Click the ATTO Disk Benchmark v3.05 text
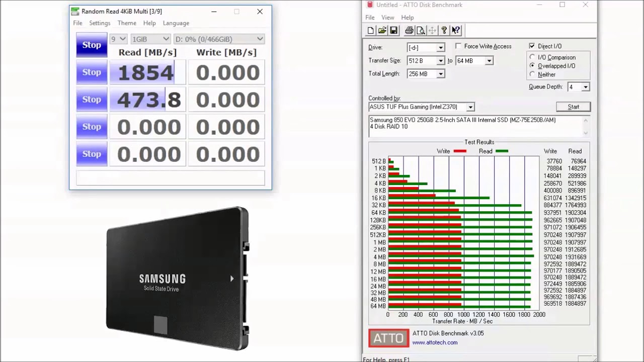Screen dimensions: 644x362 coord(448,333)
